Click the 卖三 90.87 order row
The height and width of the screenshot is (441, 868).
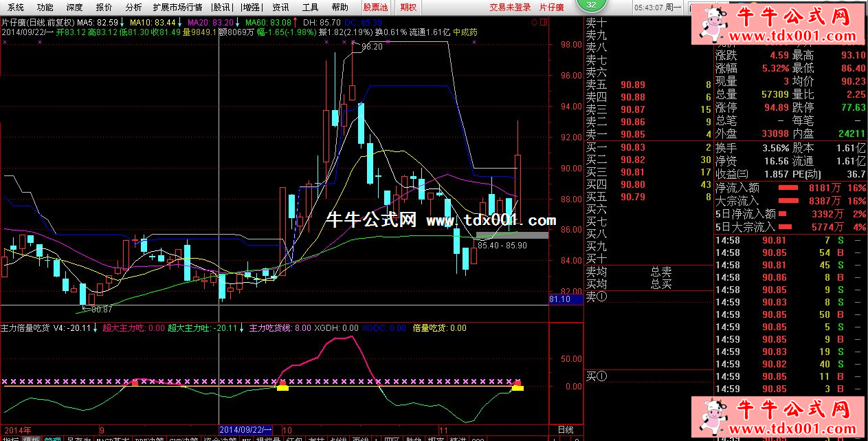coord(649,110)
